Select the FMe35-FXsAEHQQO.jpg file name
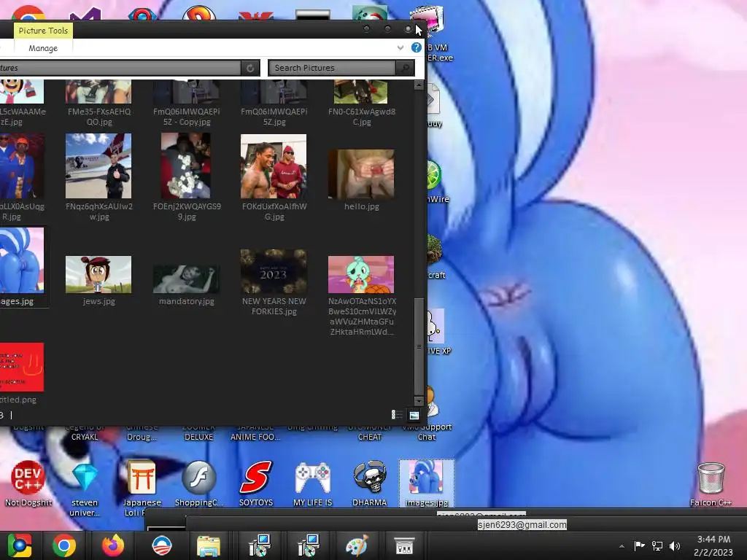Screen dimensions: 747x560 coord(99,117)
